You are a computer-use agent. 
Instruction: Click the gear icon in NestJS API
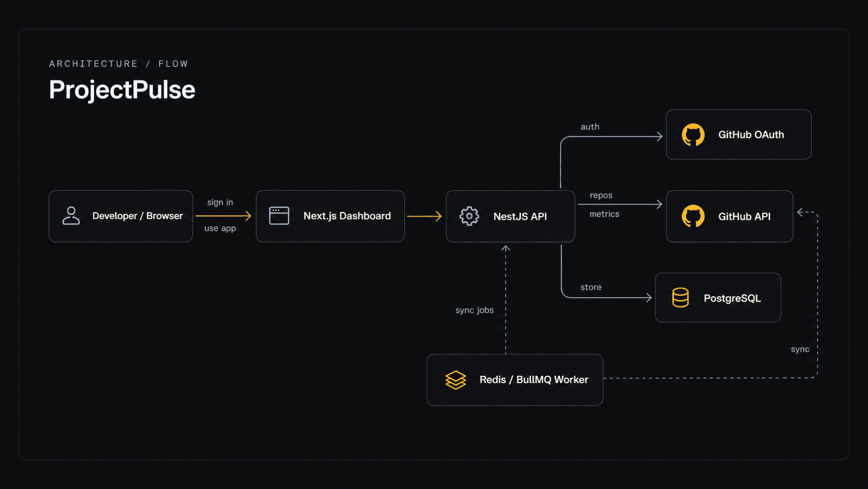tap(469, 216)
